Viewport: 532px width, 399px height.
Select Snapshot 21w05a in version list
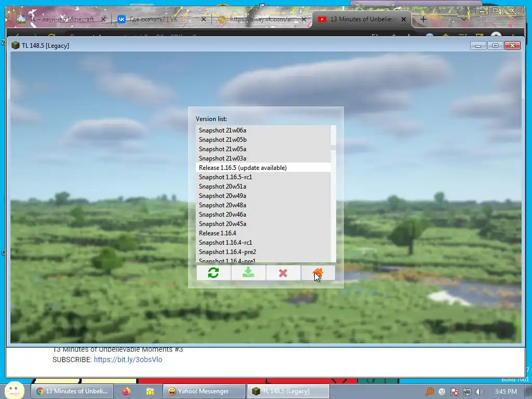[x=263, y=149]
